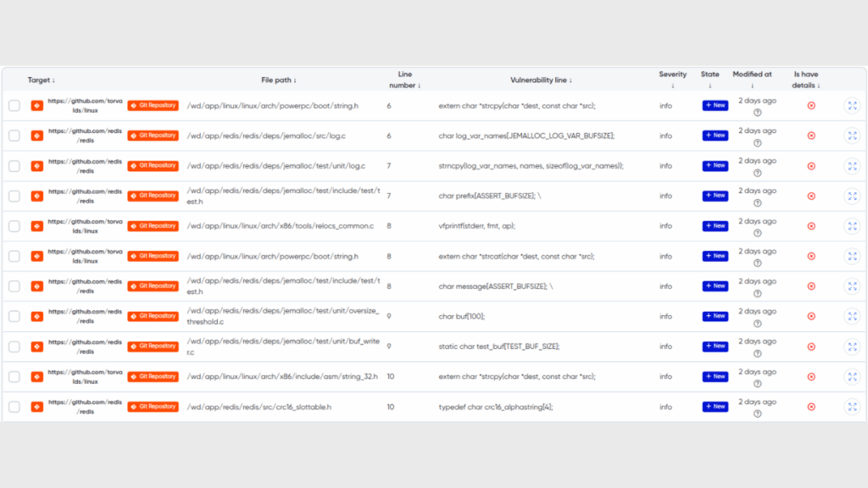Sort by File path column header

coord(278,80)
